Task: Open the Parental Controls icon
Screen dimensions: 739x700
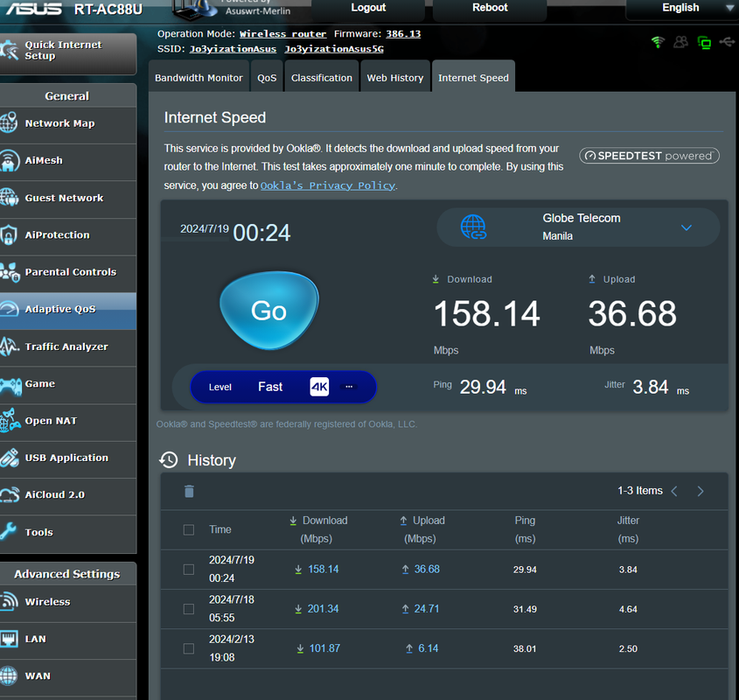Action: tap(10, 272)
